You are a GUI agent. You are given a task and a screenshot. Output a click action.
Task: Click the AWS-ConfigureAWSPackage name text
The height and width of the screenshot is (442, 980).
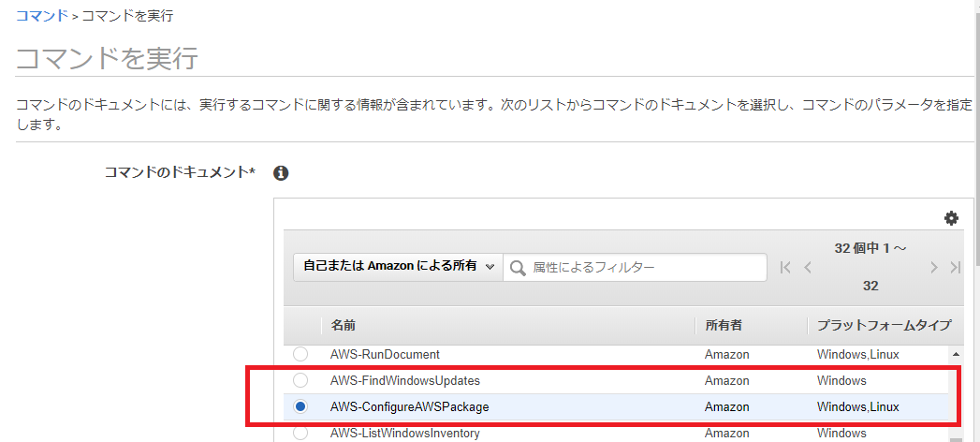[409, 406]
